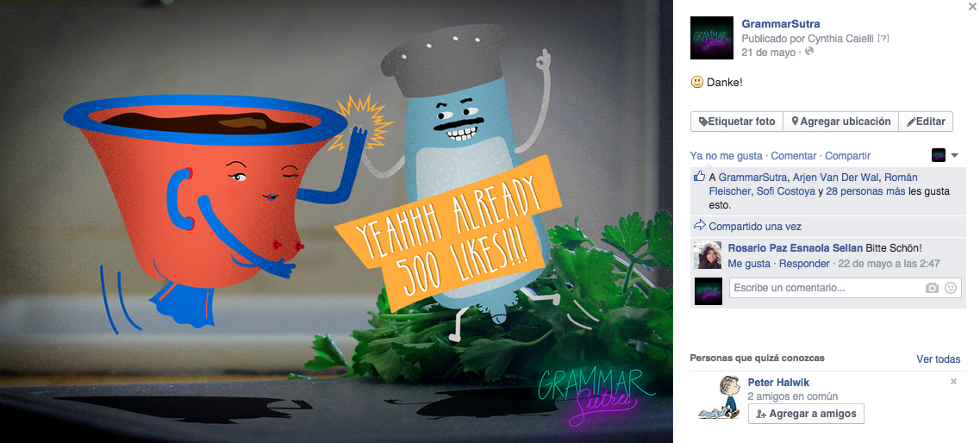This screenshot has height=443, width=980.
Task: Open the emoji smiley picker in comment box
Action: (x=951, y=288)
